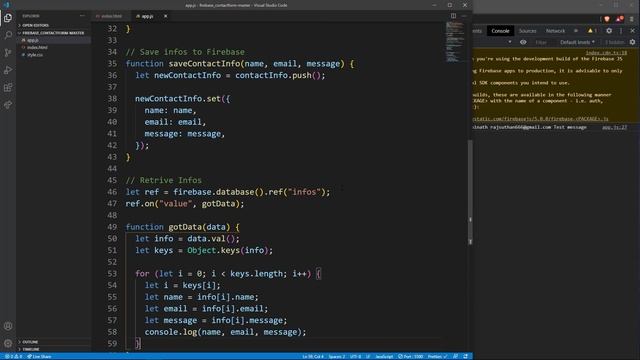Click the Brave Shields icon in browser
The height and width of the screenshot is (360, 640).
[607, 19]
